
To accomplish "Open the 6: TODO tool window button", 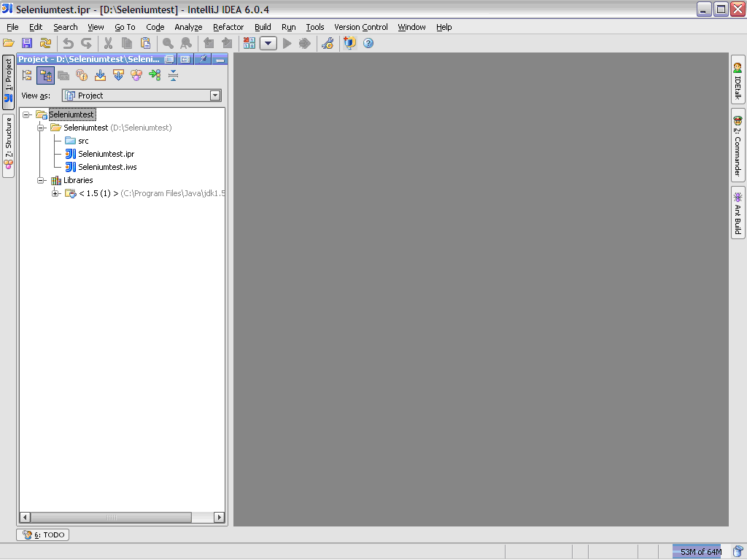I will [43, 534].
